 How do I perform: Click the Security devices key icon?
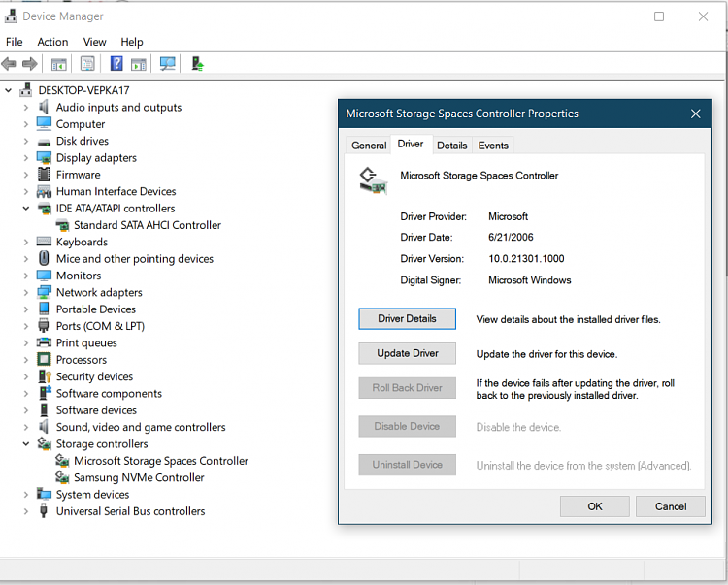pyautogui.click(x=44, y=376)
